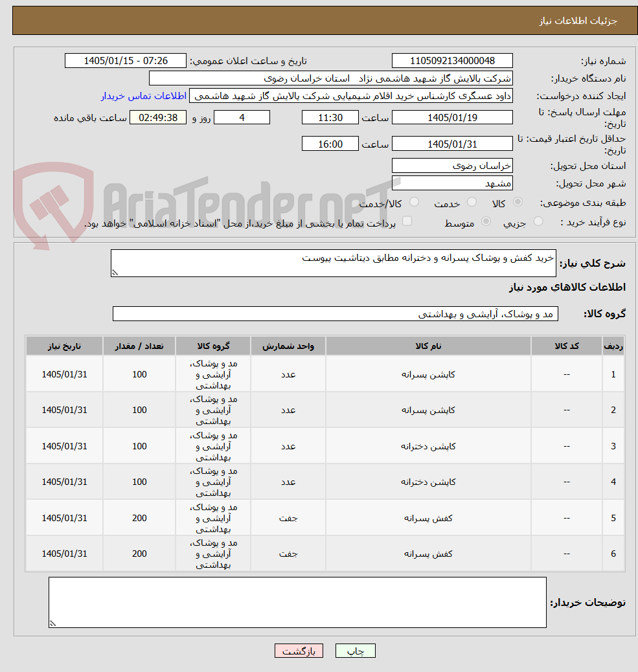The image size is (638, 672).
Task: Click the تعداد / مقدار column header
Action: click(x=139, y=346)
